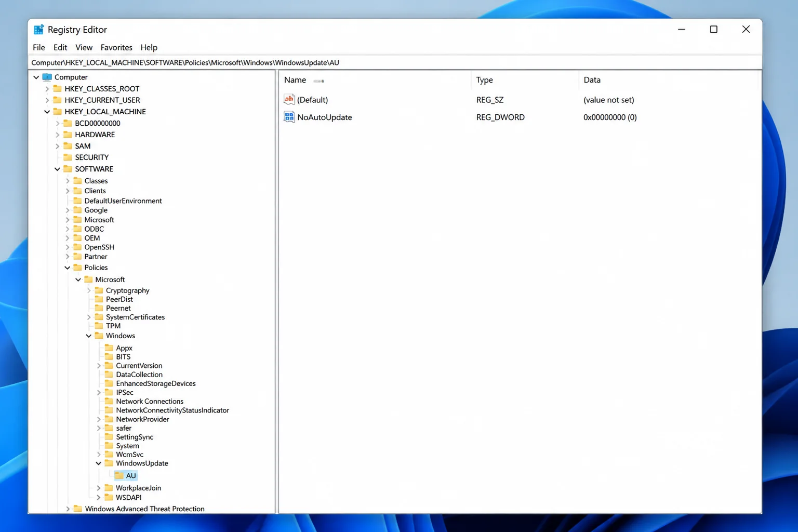Select Windows Advanced Threat Protection key
This screenshot has height=532, width=798.
[144, 509]
